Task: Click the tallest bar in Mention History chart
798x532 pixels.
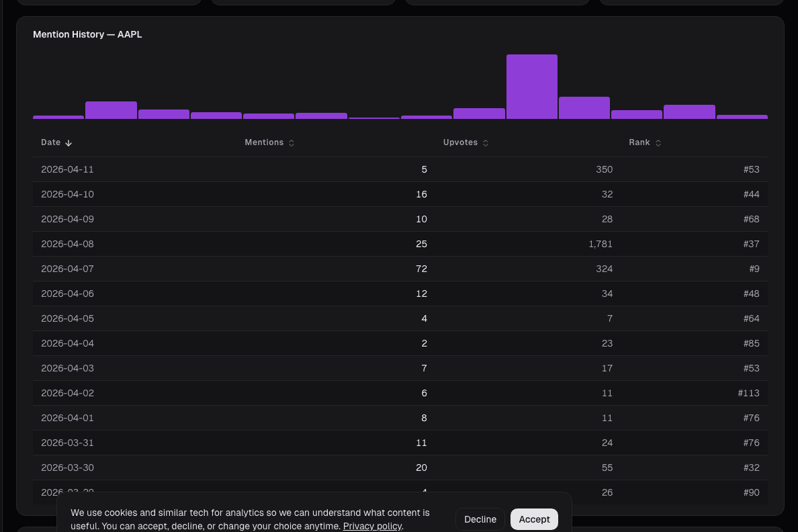Action: pyautogui.click(x=531, y=87)
